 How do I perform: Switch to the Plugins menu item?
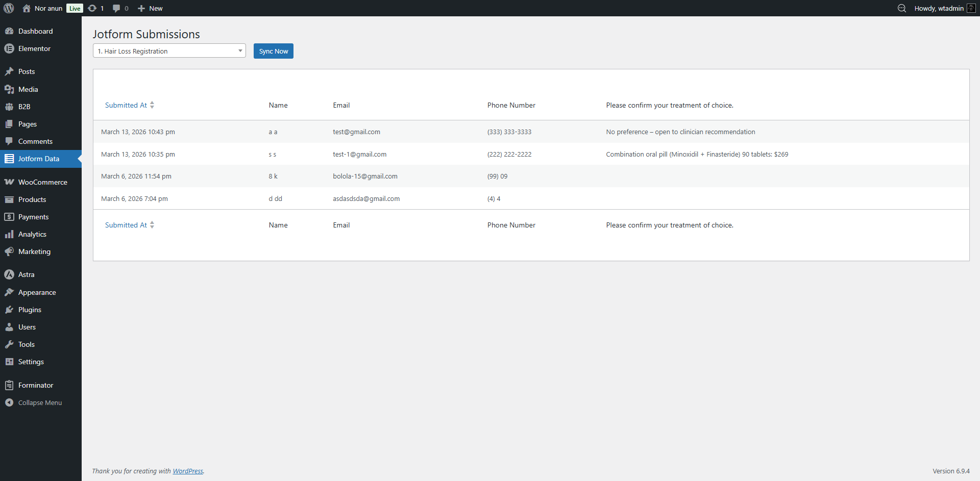click(x=30, y=309)
